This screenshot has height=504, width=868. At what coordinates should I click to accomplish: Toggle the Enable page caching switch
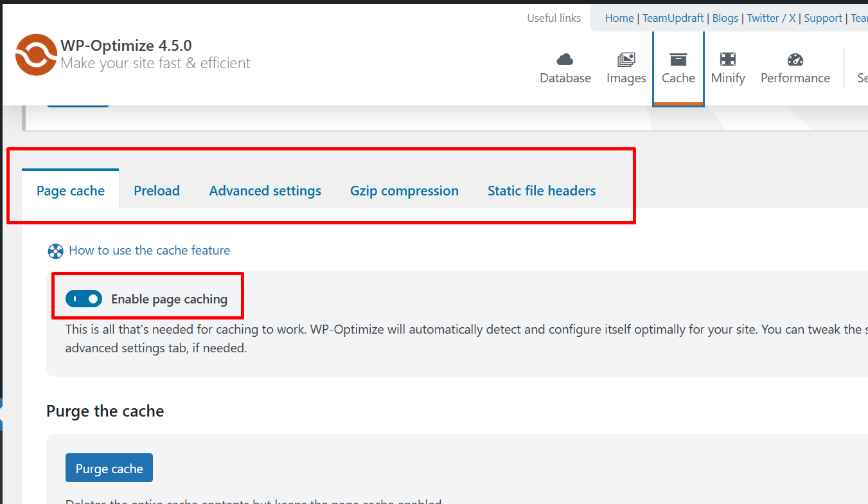coord(84,299)
